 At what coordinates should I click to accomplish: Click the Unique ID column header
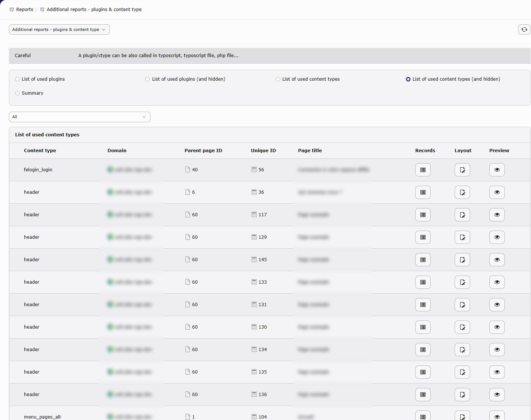pos(263,151)
